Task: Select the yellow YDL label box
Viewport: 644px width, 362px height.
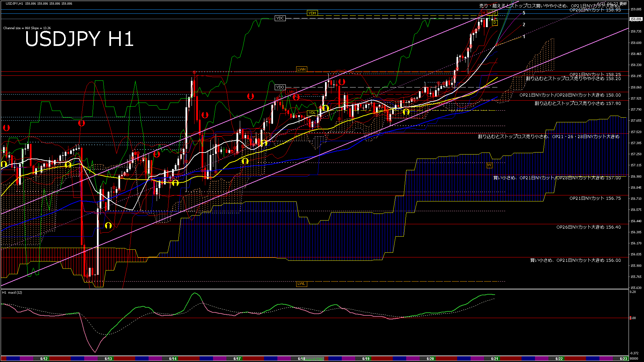Action: (x=312, y=113)
